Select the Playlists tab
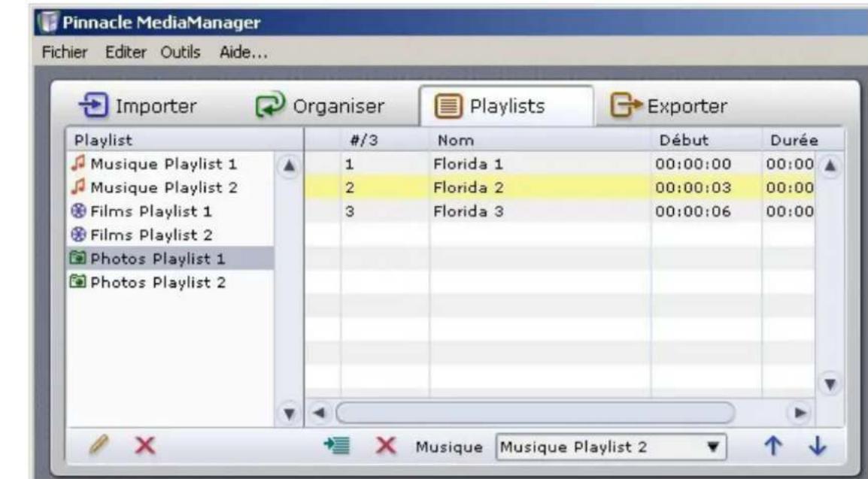 click(x=506, y=105)
